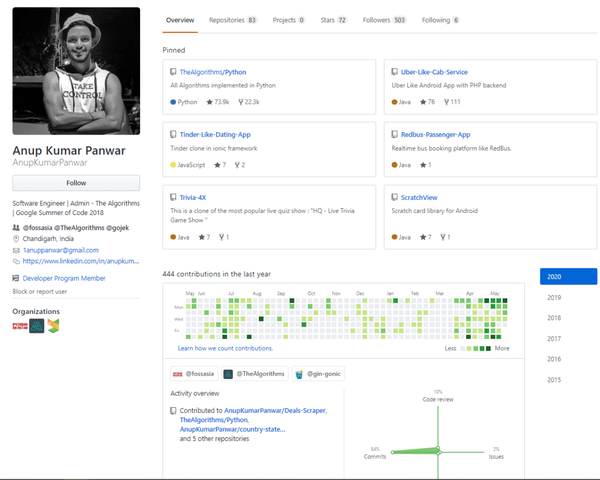Select year 2019 in contributions list

554,297
